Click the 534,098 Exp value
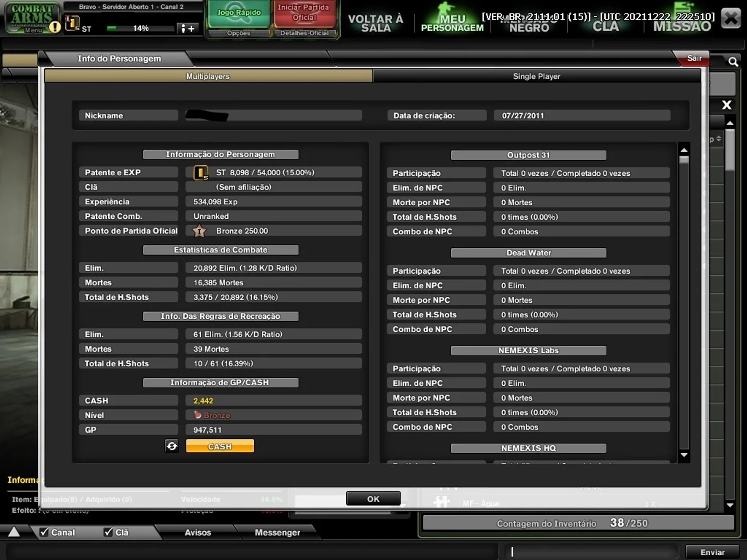The height and width of the screenshot is (560, 747). [215, 202]
